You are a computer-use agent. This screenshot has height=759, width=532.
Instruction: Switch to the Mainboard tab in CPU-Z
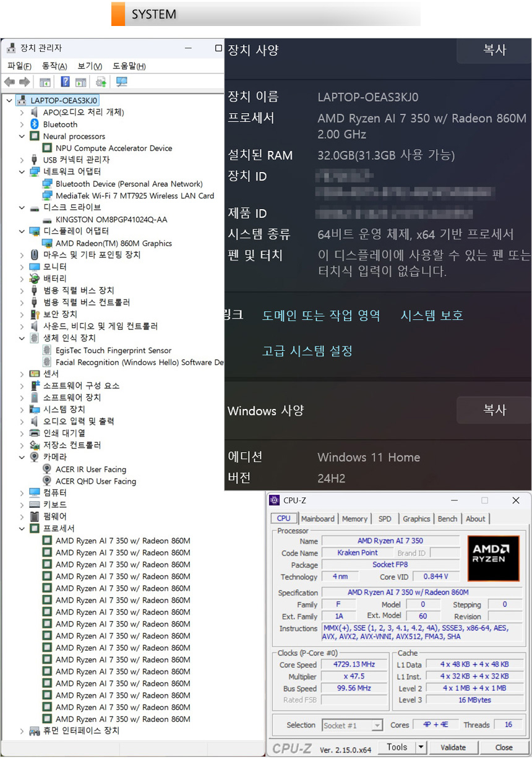tap(317, 519)
